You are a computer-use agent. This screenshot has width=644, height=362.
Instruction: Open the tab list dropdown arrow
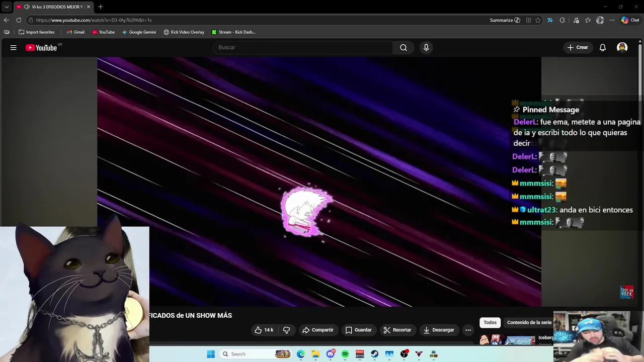tap(7, 7)
